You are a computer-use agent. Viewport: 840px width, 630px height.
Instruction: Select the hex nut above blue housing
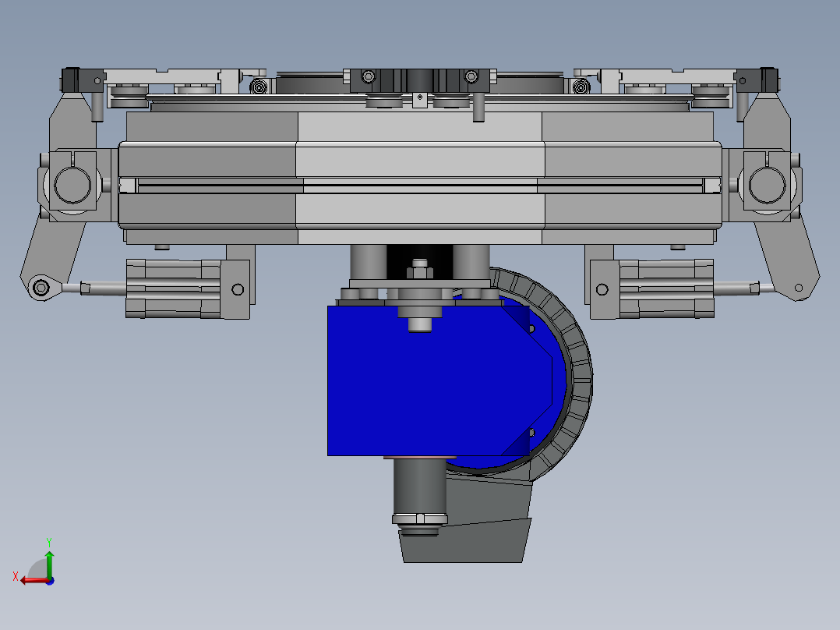[x=420, y=272]
